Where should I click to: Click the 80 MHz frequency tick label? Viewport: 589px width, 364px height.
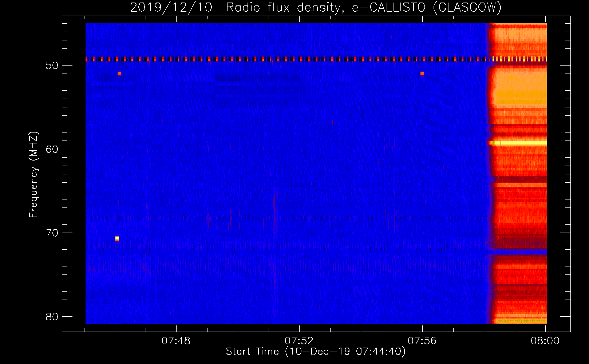click(x=52, y=317)
